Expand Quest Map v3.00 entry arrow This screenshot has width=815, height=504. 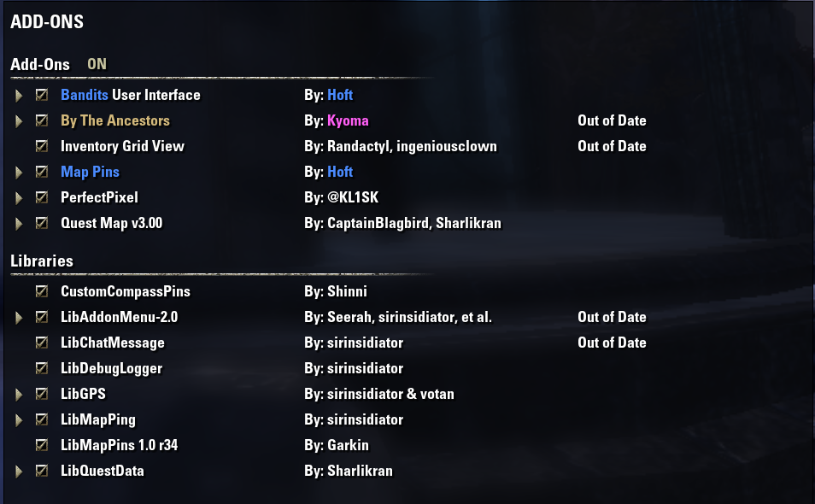19,223
